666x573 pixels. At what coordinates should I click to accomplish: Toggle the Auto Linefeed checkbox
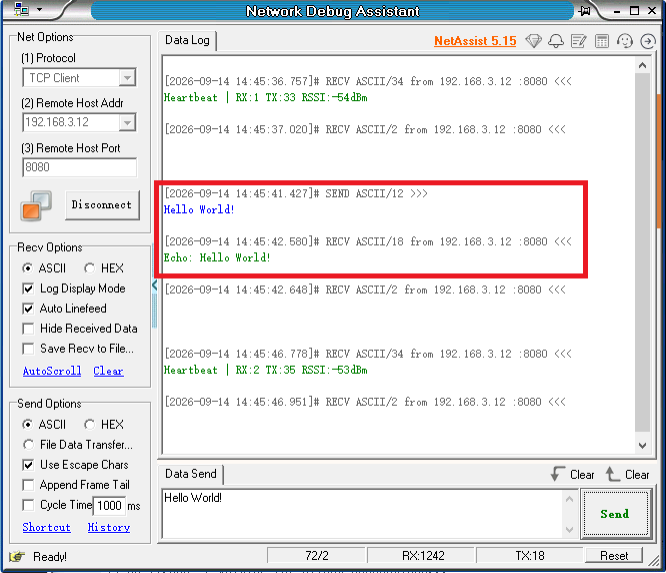coord(28,309)
